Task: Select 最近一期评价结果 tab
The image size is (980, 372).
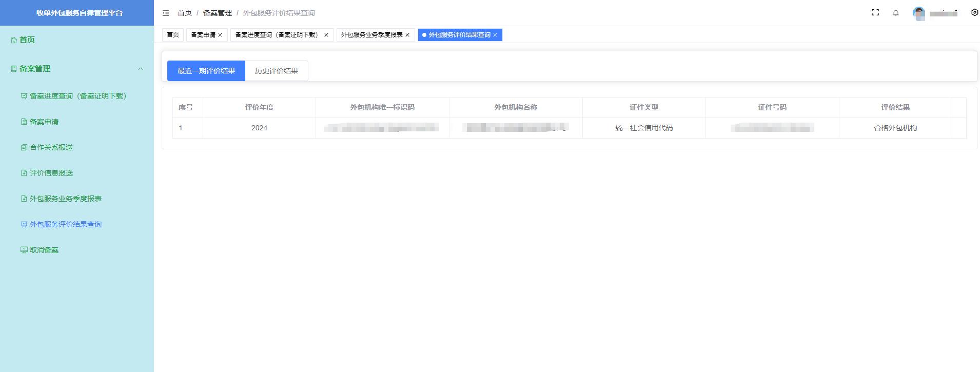Action: [206, 71]
